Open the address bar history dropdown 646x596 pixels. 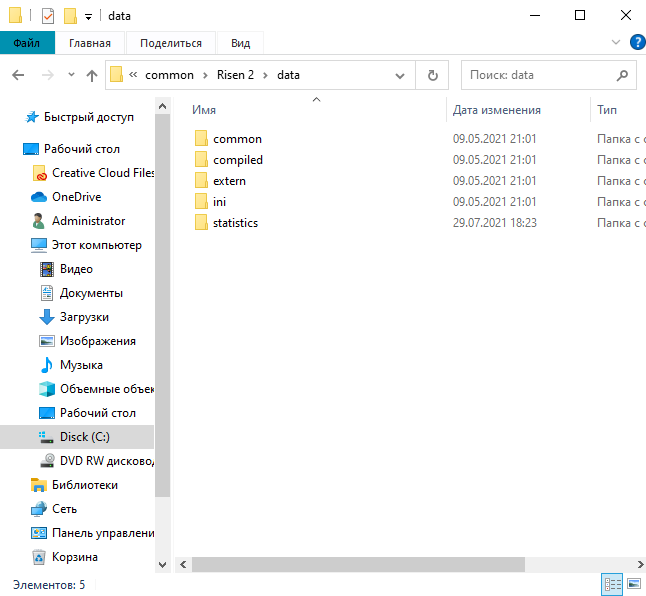point(400,75)
